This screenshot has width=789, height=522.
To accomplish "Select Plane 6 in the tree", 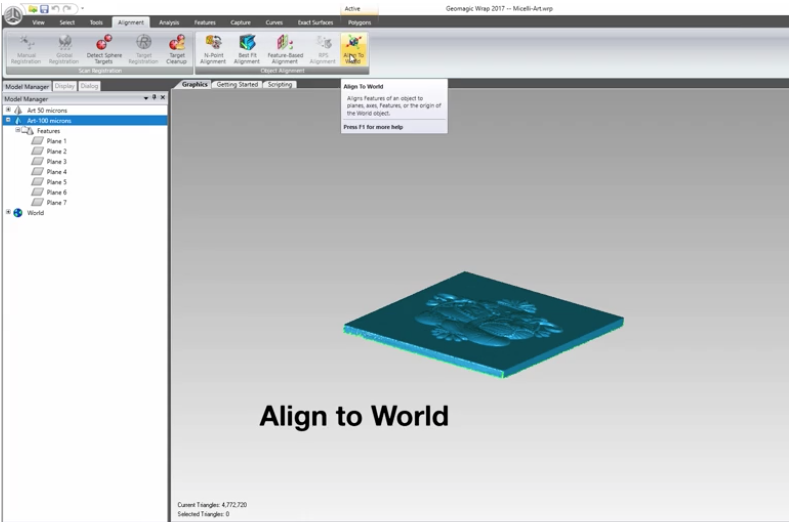I will pyautogui.click(x=56, y=192).
